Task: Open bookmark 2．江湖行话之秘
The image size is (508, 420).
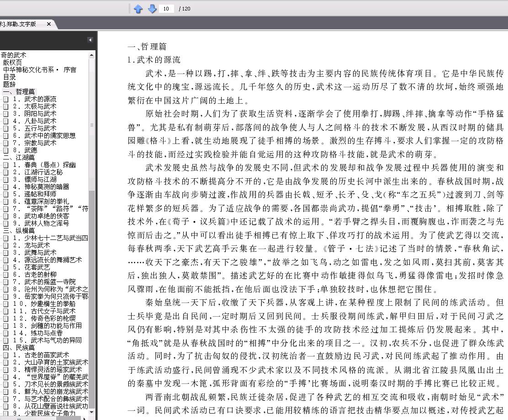Action: point(38,172)
